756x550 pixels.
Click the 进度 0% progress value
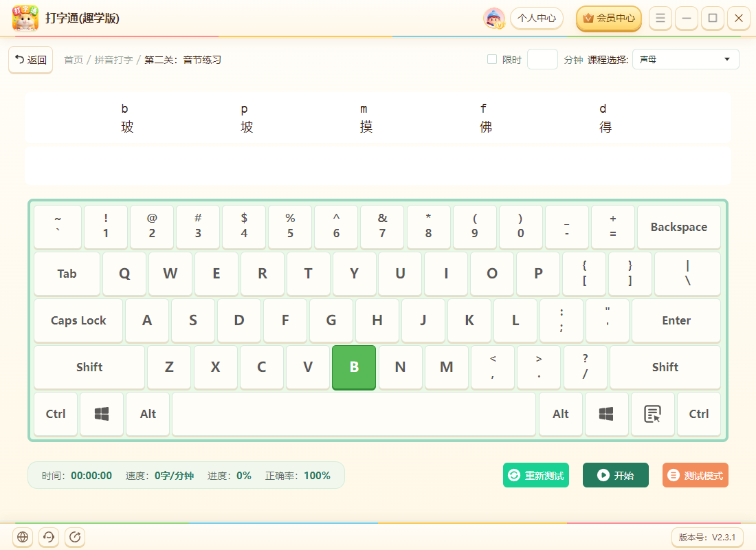[230, 476]
